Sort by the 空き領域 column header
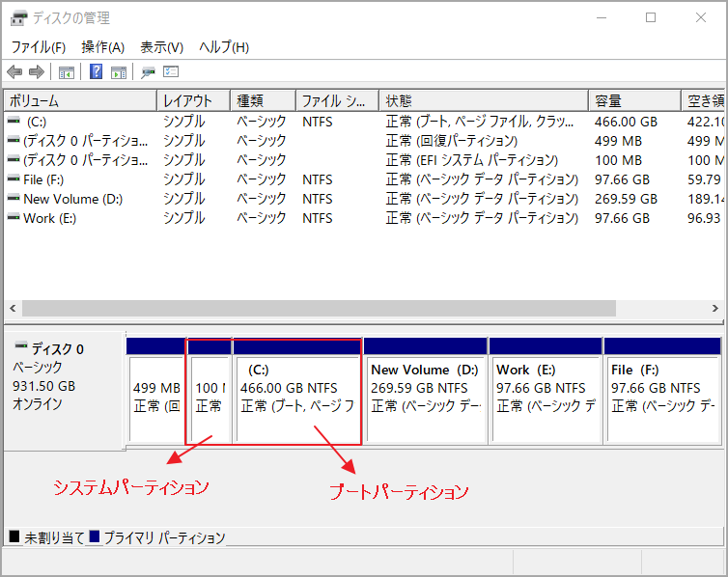 tap(703, 100)
